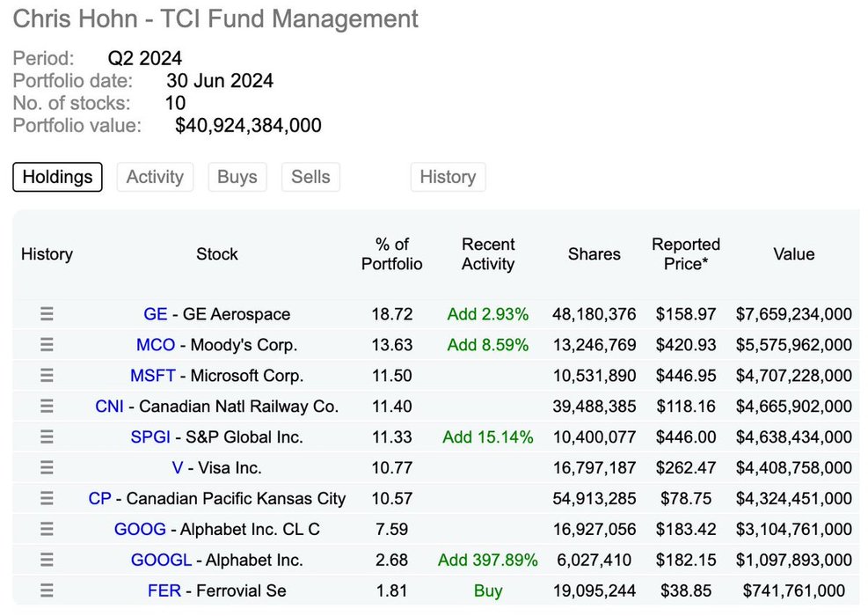Click history icon for GOOGL Alphabet row

[x=47, y=561]
